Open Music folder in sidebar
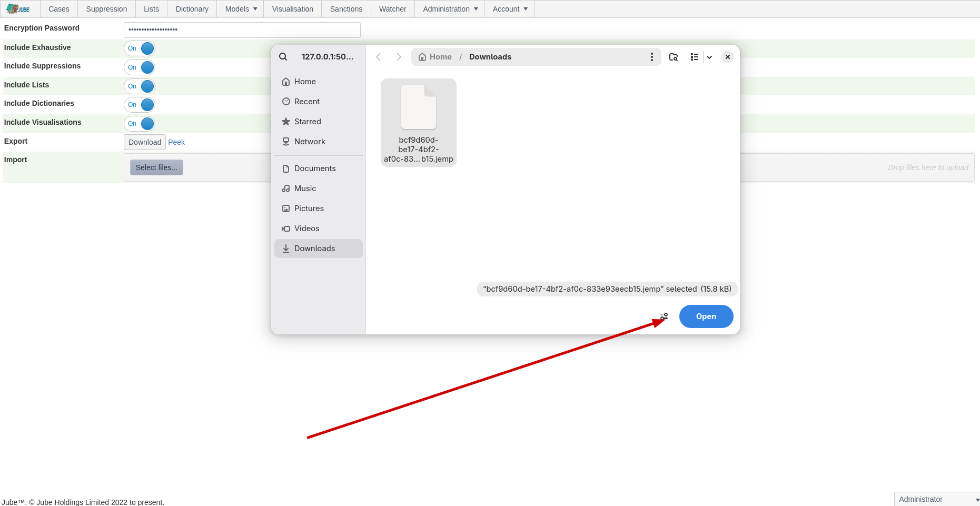This screenshot has width=980, height=506. [x=319, y=188]
